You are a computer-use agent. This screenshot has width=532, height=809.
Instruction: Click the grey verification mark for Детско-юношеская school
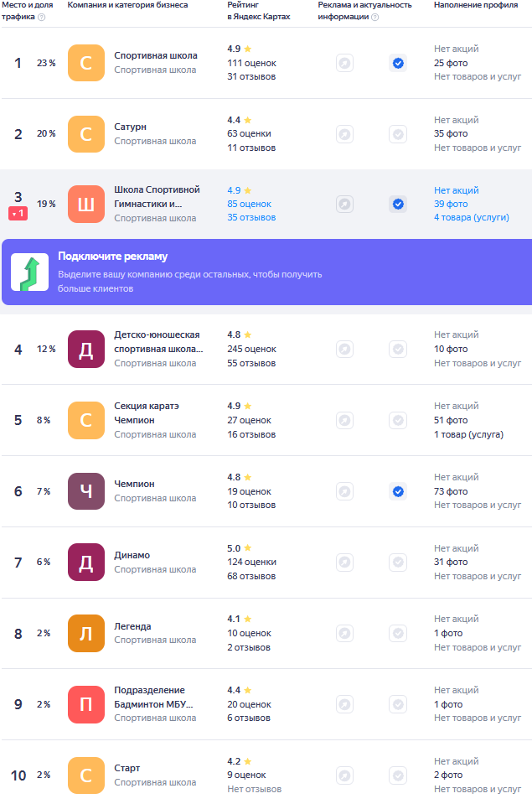(398, 350)
